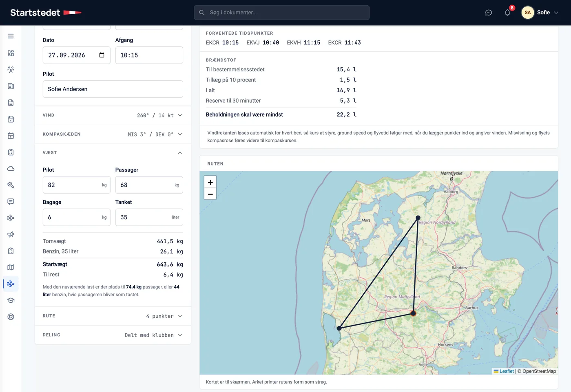This screenshot has width=571, height=392.
Task: Click the EKVJ 10:40 expected time
Action: point(263,43)
